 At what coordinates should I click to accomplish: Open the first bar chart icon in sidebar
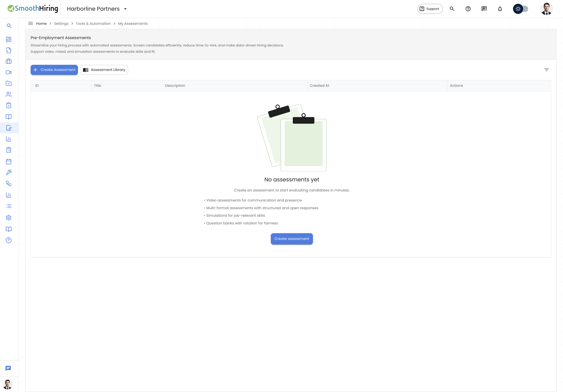click(9, 139)
